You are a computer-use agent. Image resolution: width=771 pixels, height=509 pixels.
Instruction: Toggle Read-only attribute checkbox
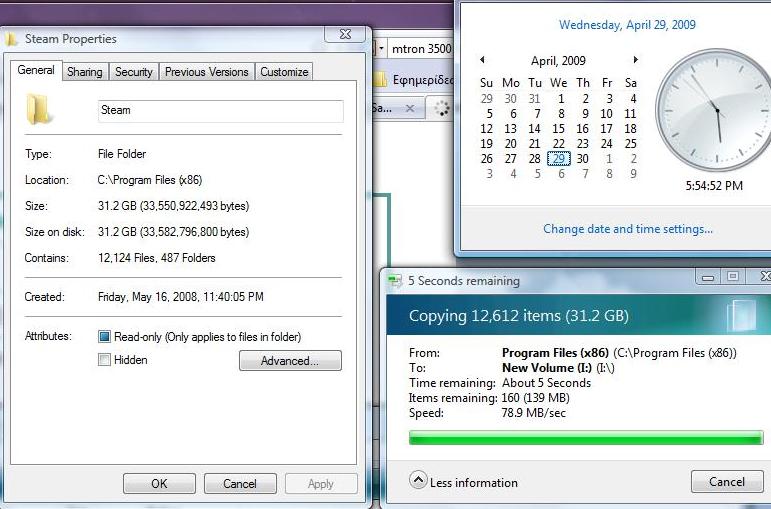[x=104, y=337]
